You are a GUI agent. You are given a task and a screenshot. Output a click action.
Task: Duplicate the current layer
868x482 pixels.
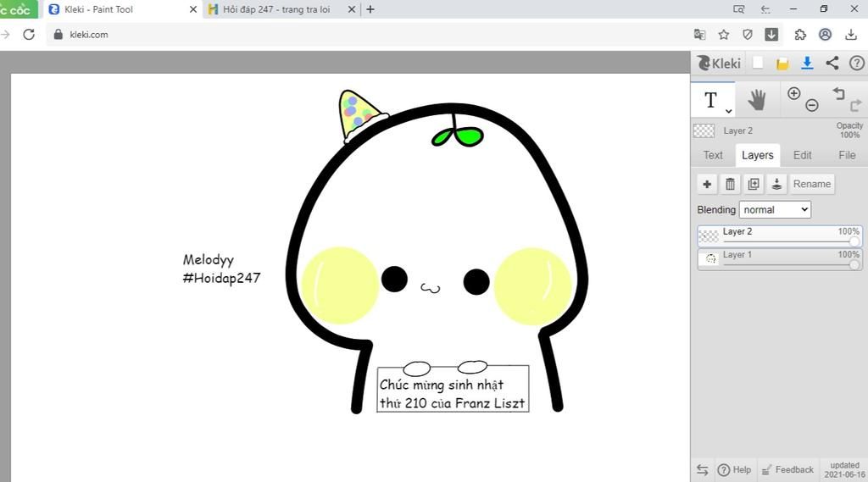pyautogui.click(x=754, y=185)
